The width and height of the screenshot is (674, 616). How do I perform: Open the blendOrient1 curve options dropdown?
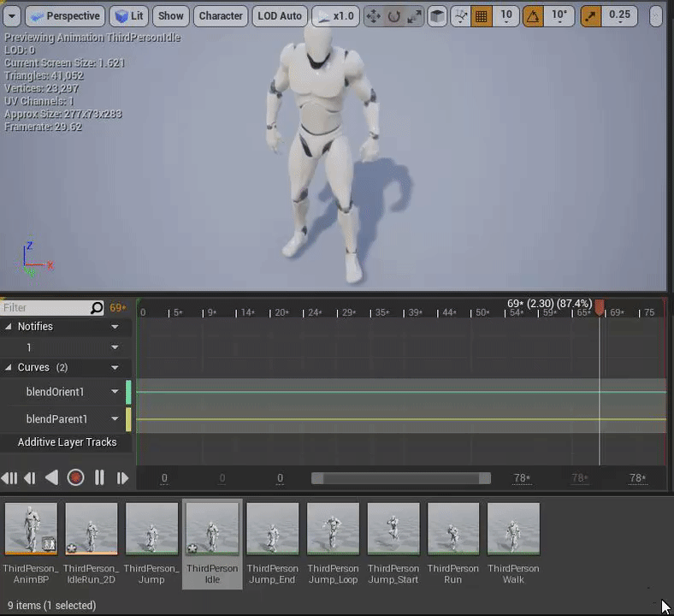click(115, 392)
